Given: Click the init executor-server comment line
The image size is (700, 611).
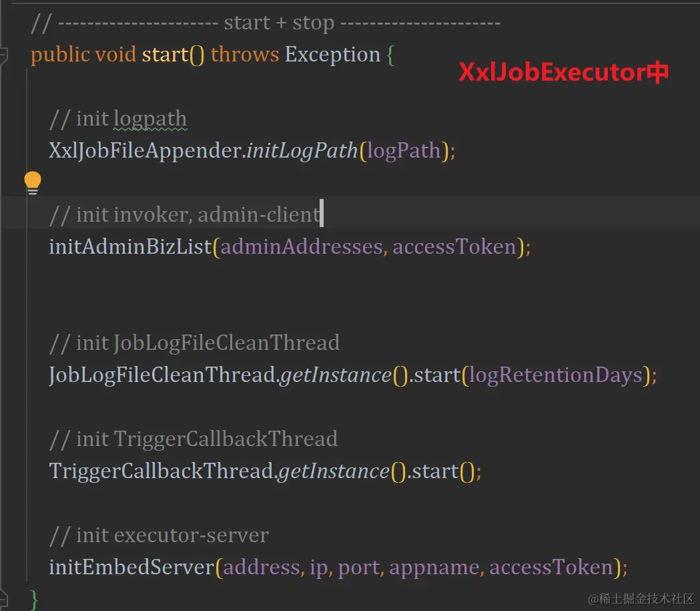Looking at the screenshot, I should (159, 536).
